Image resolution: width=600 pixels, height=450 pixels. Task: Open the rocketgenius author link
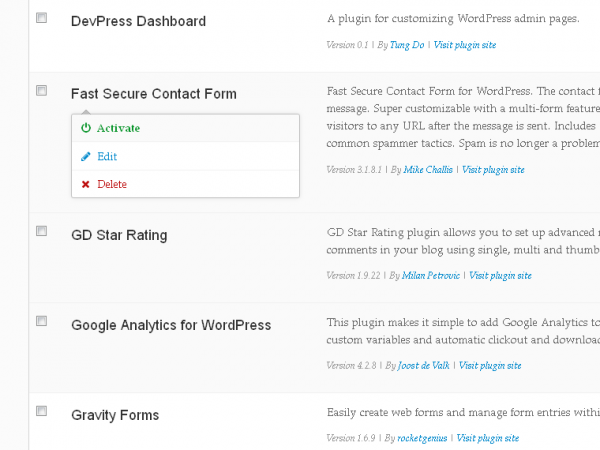click(422, 438)
